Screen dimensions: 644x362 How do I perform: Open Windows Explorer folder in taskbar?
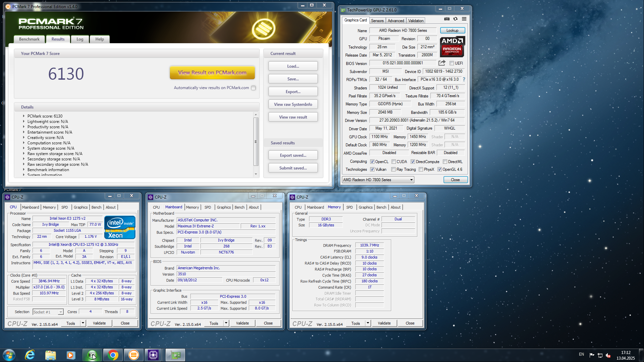[x=50, y=355]
